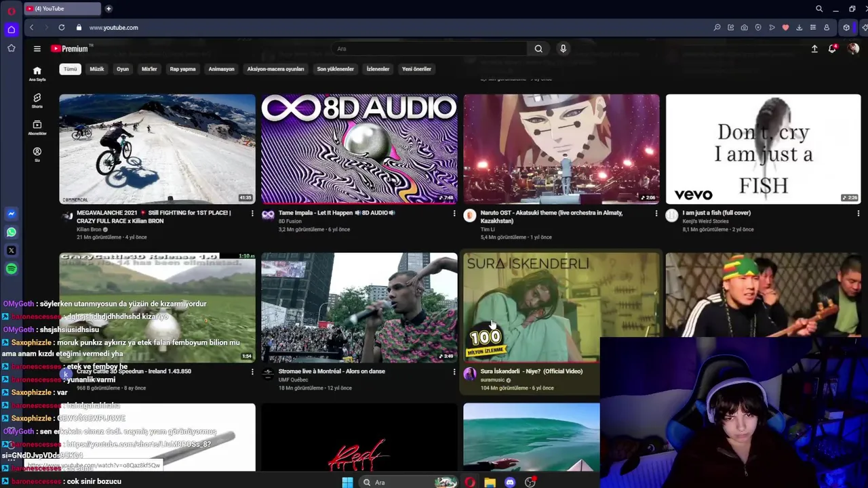Switch to the (4) YouTube browser tab
This screenshot has width=868, height=488.
[62, 9]
